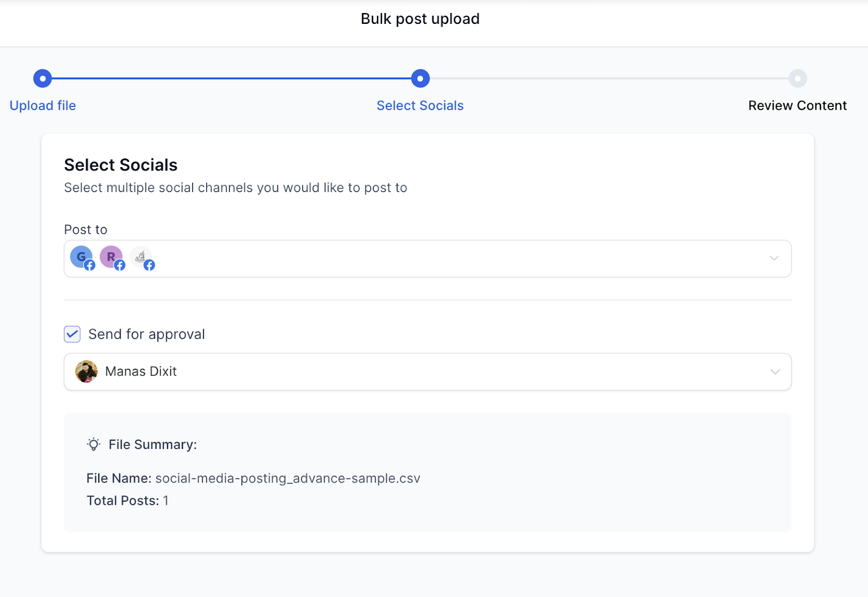Click the Review Content step circle

[797, 79]
